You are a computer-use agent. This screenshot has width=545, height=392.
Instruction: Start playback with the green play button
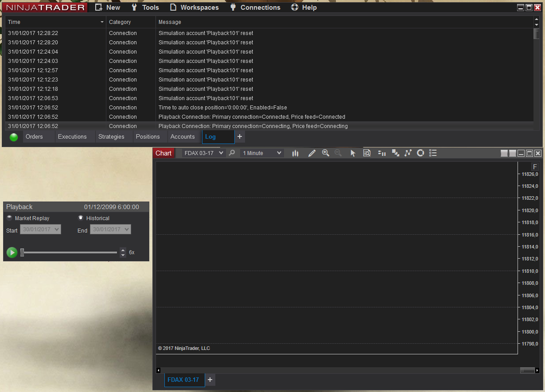[x=12, y=252]
